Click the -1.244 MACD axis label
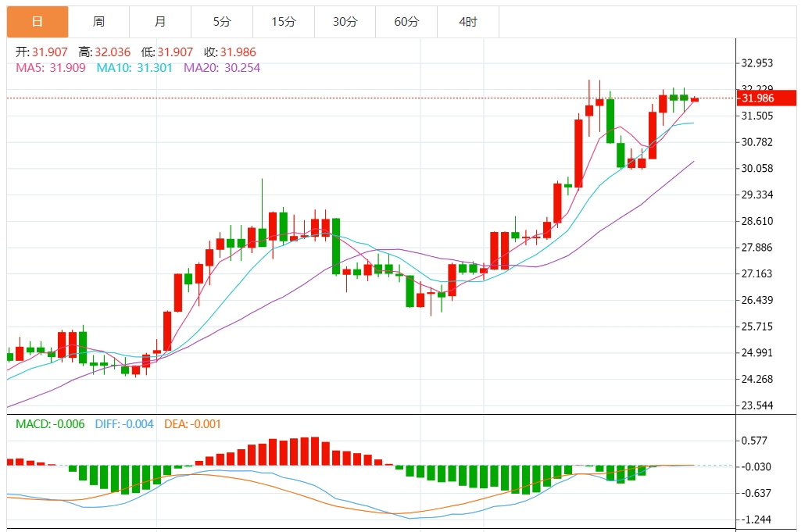Viewport: 812px width, 532px height. [x=756, y=520]
